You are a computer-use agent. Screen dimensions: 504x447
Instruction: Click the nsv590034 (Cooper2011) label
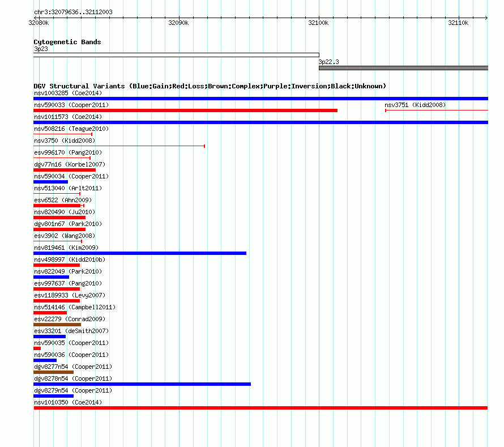(x=71, y=176)
